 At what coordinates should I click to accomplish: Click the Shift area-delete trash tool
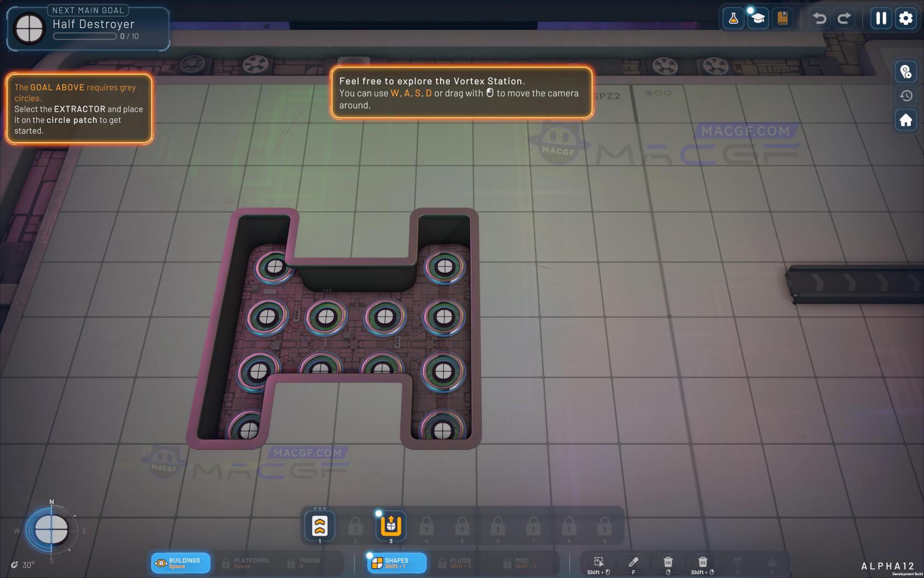(702, 563)
